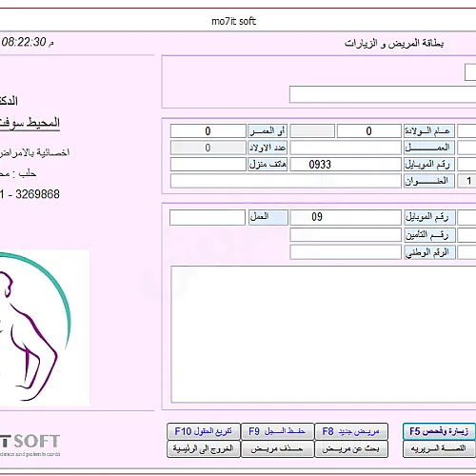Image resolution: width=476 pixels, height=476 pixels.
Task: Click the mo7it soft window title
Action: [233, 21]
